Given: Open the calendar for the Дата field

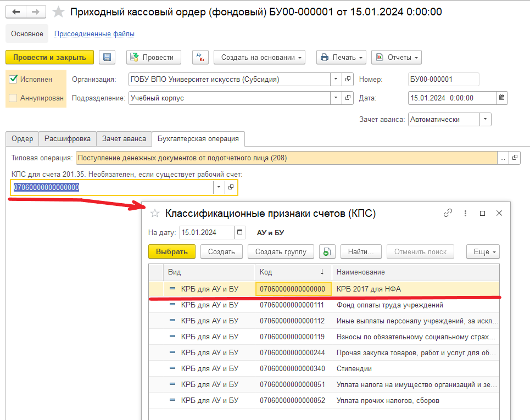Looking at the screenshot, I should [501, 98].
